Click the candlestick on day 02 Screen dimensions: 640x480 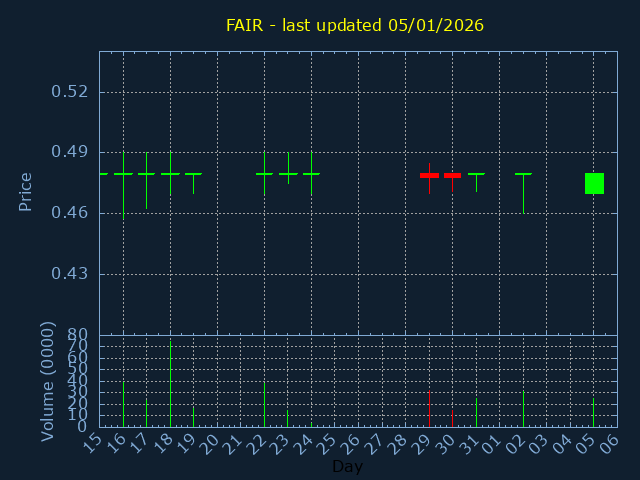coord(523,174)
